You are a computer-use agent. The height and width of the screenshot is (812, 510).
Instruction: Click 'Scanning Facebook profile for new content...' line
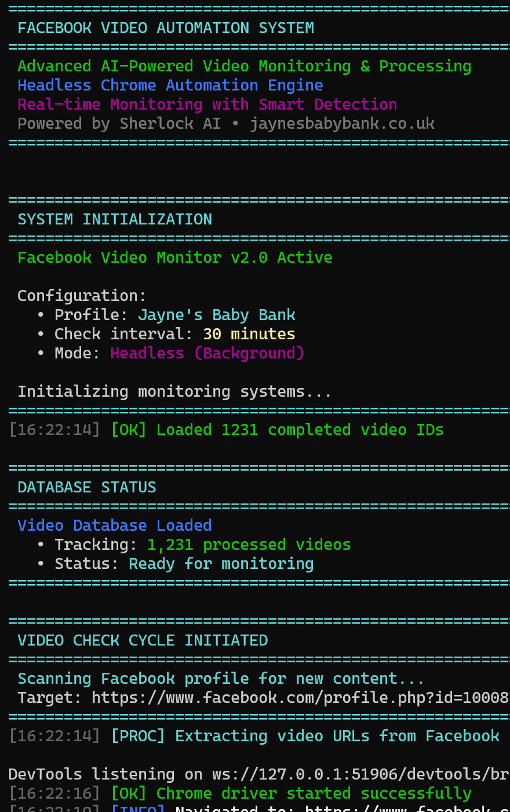pyautogui.click(x=221, y=679)
